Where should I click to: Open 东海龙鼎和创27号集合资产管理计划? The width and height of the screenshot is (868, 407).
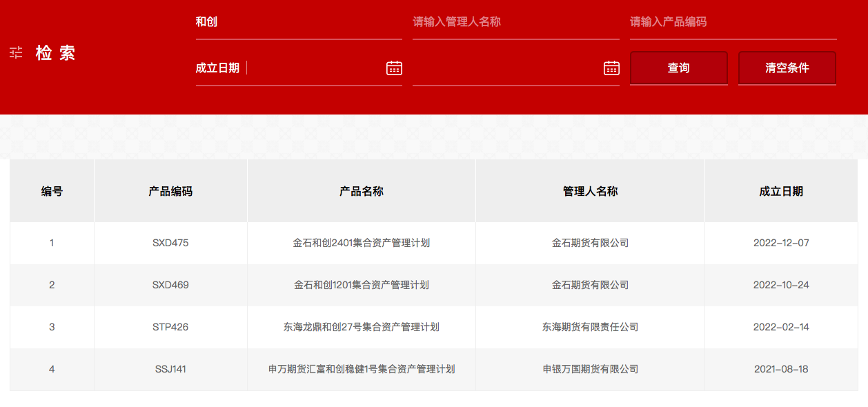click(362, 327)
